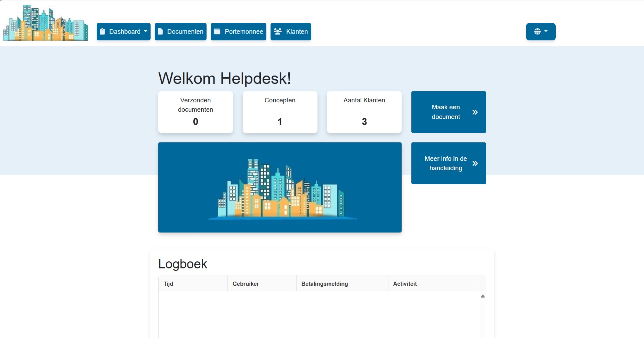The height and width of the screenshot is (338, 644).
Task: Open the Concepten card
Action: point(280,112)
